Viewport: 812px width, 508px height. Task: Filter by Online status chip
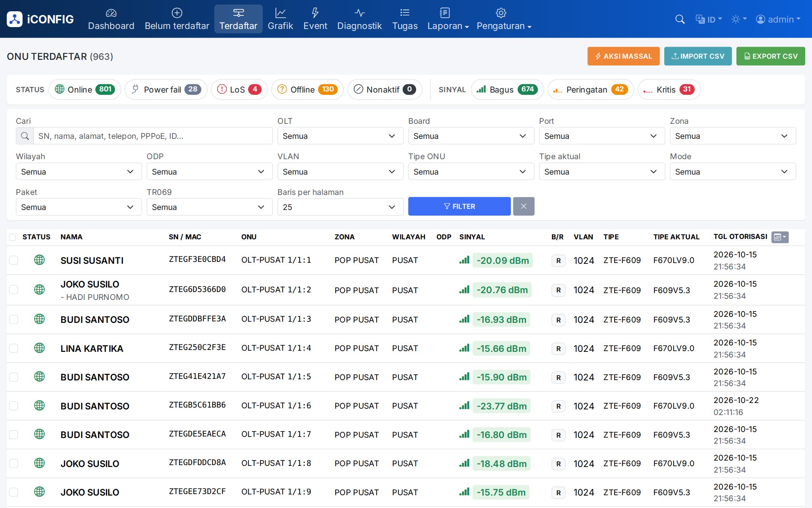[85, 90]
